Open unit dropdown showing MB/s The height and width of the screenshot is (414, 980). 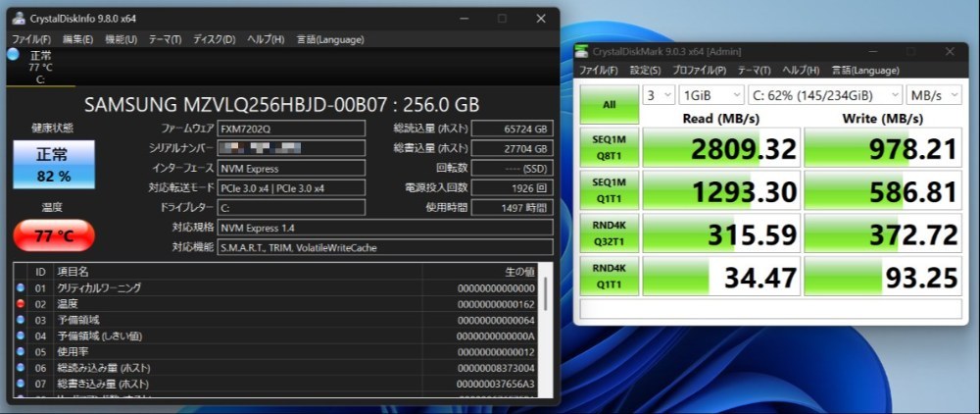(934, 95)
